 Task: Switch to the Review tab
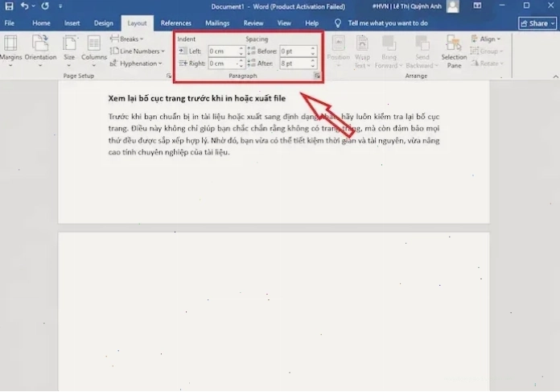tap(253, 23)
